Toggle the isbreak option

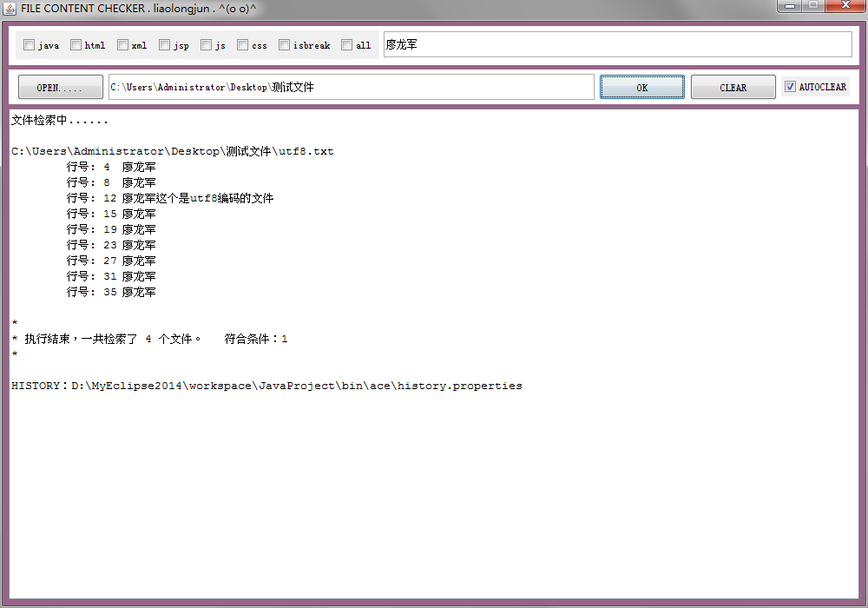284,45
